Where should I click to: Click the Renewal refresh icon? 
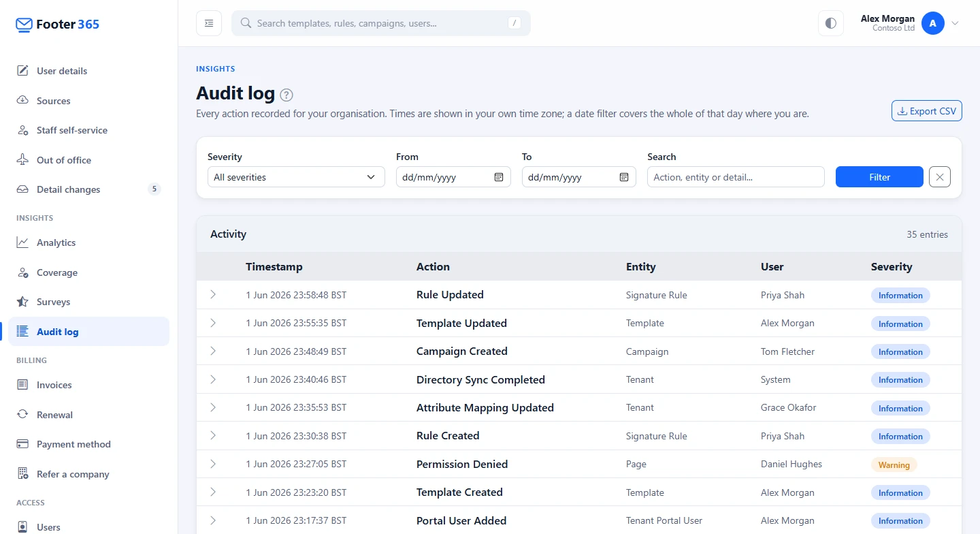[22, 415]
